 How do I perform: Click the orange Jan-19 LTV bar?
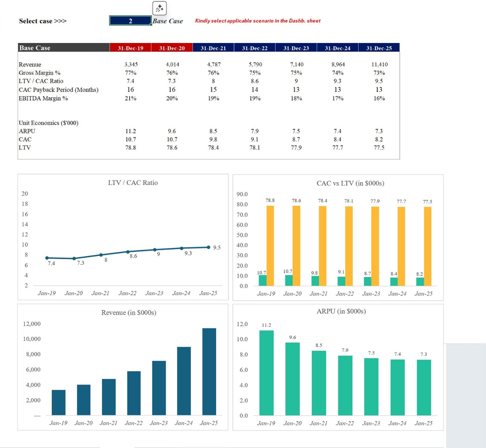coord(270,245)
